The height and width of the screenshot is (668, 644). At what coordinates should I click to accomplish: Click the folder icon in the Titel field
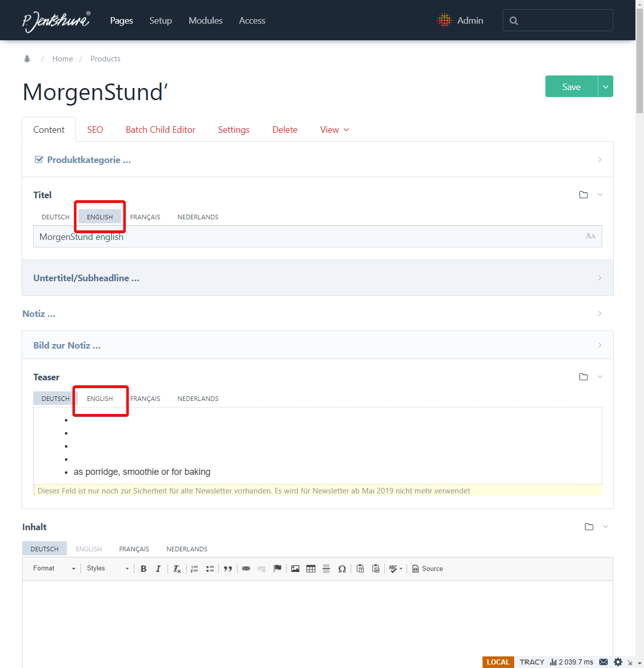coord(584,195)
